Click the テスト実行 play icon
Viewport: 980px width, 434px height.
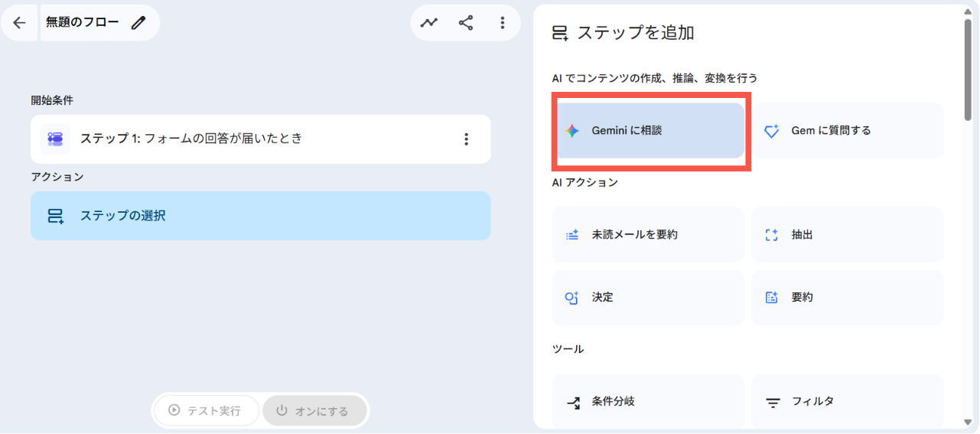174,411
